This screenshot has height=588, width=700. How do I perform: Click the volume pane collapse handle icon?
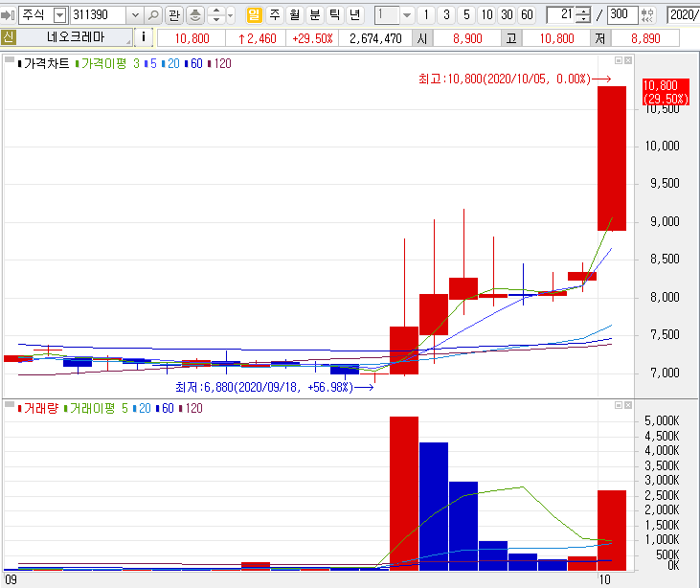coord(10,403)
